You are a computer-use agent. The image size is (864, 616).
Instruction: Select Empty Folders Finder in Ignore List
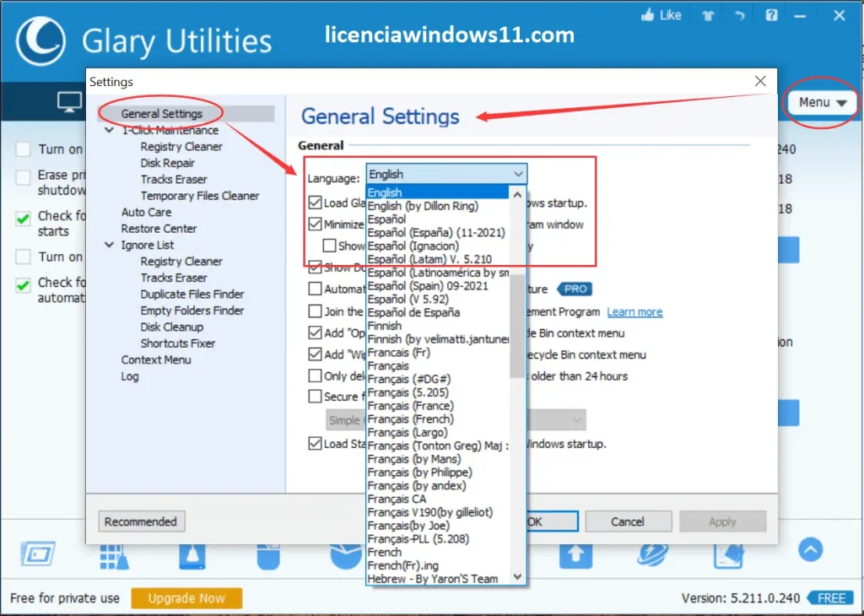coord(192,311)
